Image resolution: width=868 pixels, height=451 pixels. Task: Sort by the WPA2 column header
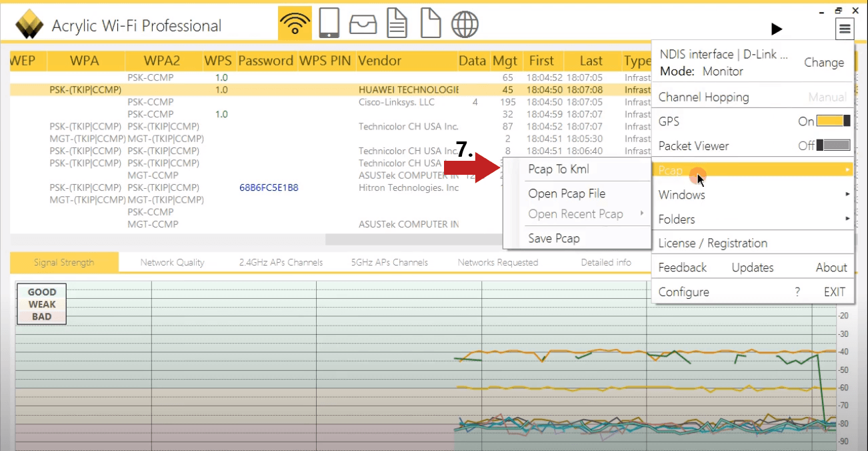tap(162, 61)
